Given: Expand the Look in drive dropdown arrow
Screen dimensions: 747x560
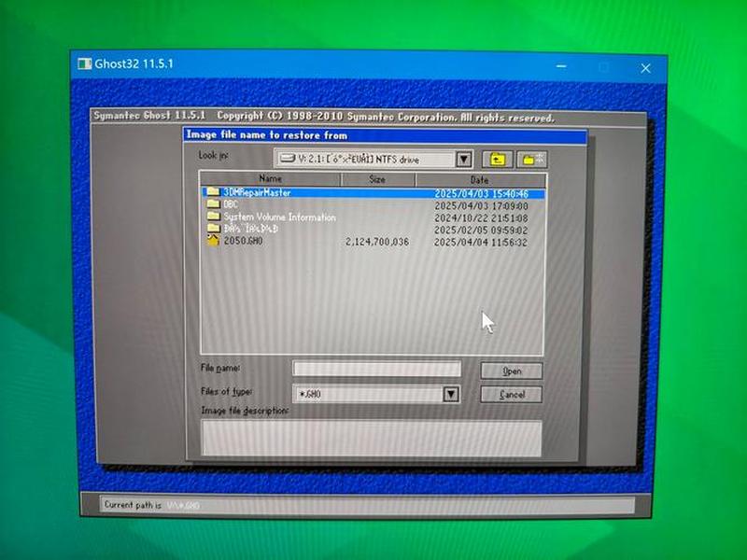Looking at the screenshot, I should (463, 159).
